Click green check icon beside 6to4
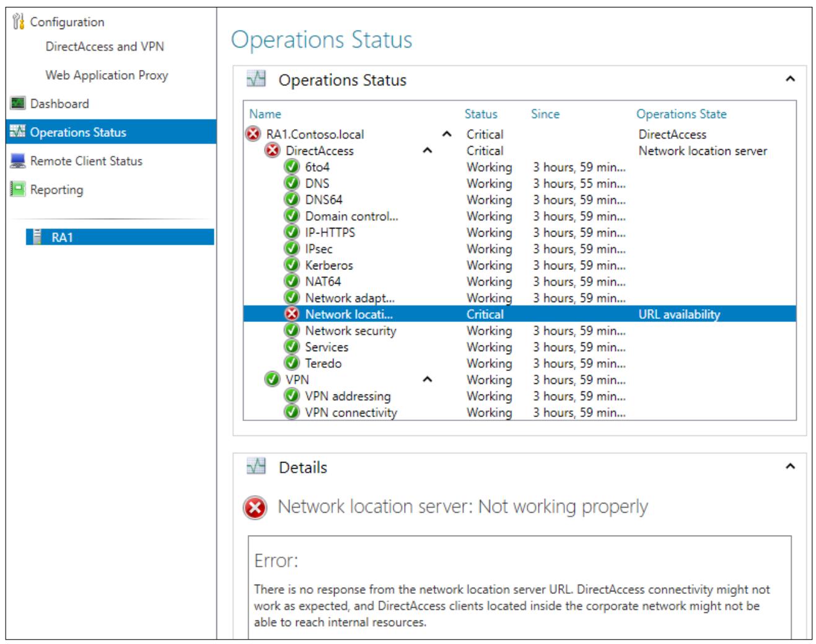The width and height of the screenshot is (816, 644). coord(292,167)
